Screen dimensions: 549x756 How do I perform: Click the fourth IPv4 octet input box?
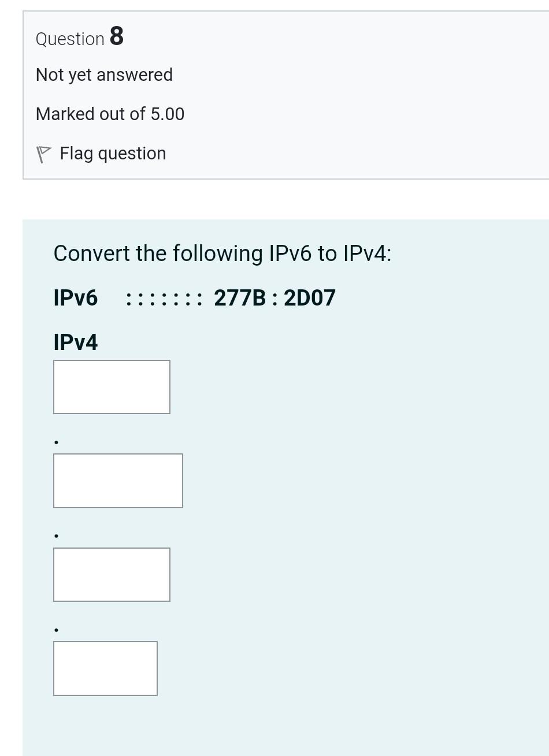coord(105,668)
